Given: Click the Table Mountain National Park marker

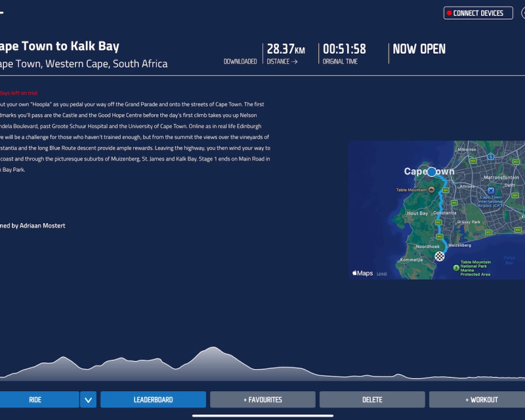Looking at the screenshot, I should [x=456, y=267].
